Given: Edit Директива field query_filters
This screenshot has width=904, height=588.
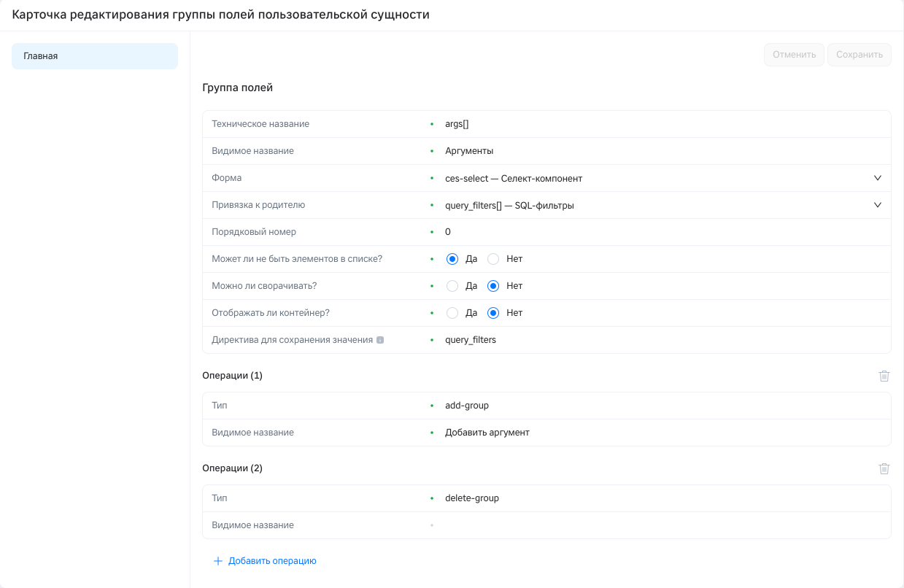Looking at the screenshot, I should pos(663,340).
